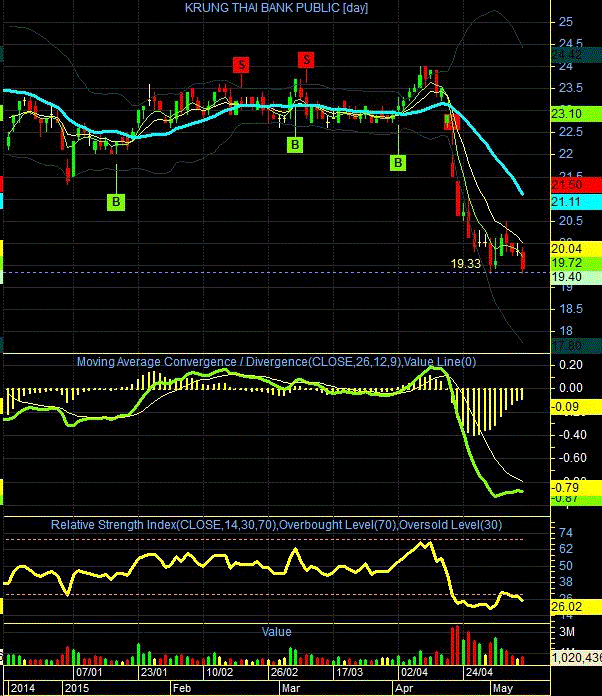Click the Moving Average Convergence / Divergence panel title

(x=276, y=362)
